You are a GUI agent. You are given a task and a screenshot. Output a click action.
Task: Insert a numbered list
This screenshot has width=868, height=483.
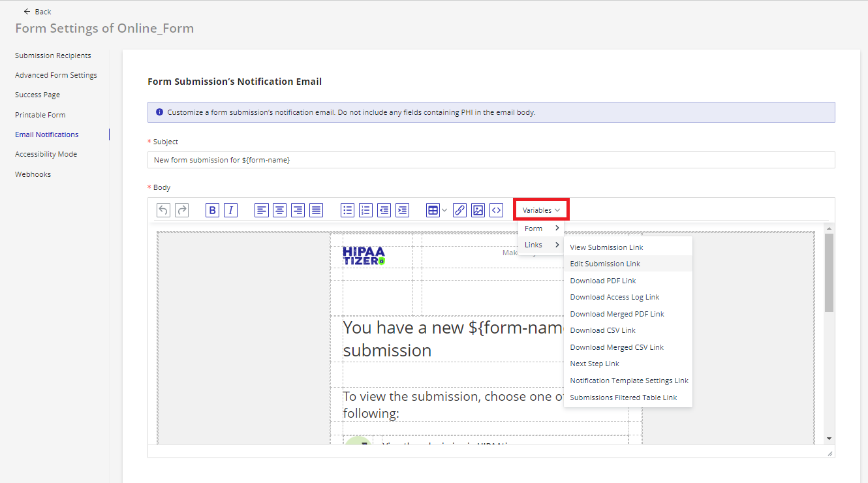[x=365, y=210]
